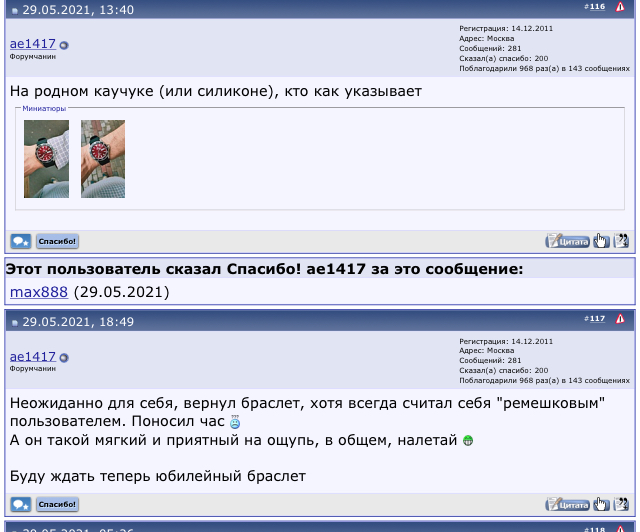Open the first red watch thumbnail
The height and width of the screenshot is (532, 640).
pos(46,159)
